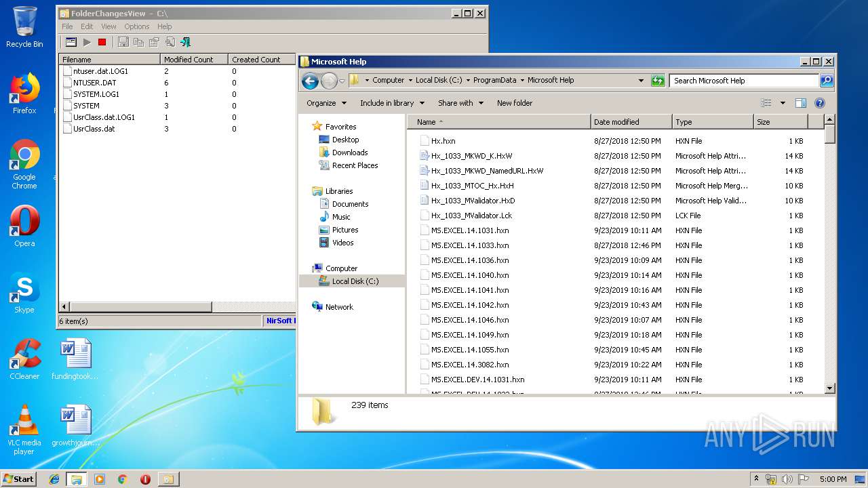Select the growthjourn Word document on desktop
This screenshot has height=488, width=868.
(x=75, y=425)
